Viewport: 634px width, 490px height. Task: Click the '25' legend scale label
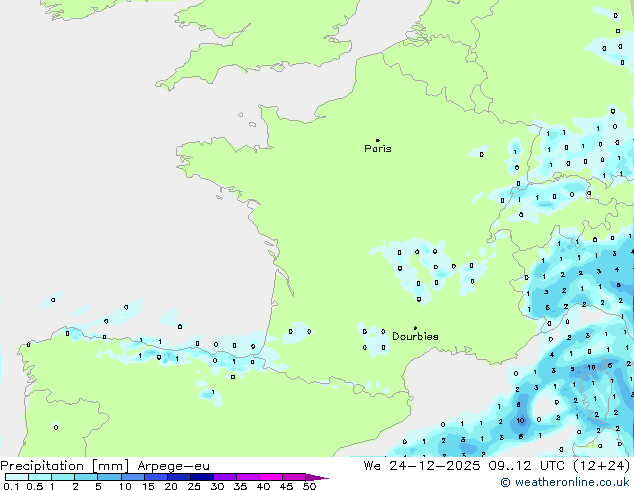(x=194, y=486)
